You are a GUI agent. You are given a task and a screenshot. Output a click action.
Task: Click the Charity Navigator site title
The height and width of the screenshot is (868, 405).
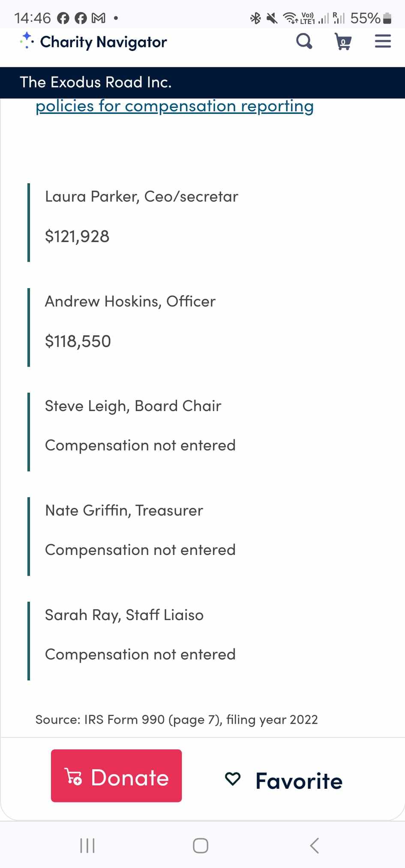[x=103, y=42]
